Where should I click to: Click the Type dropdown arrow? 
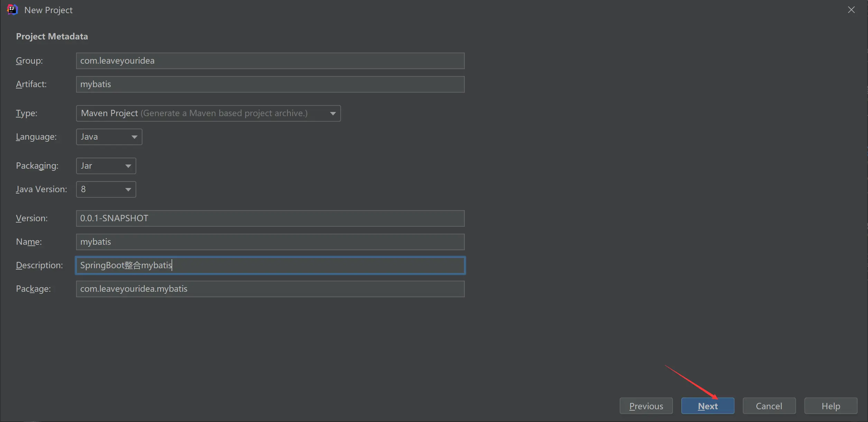[x=333, y=113]
